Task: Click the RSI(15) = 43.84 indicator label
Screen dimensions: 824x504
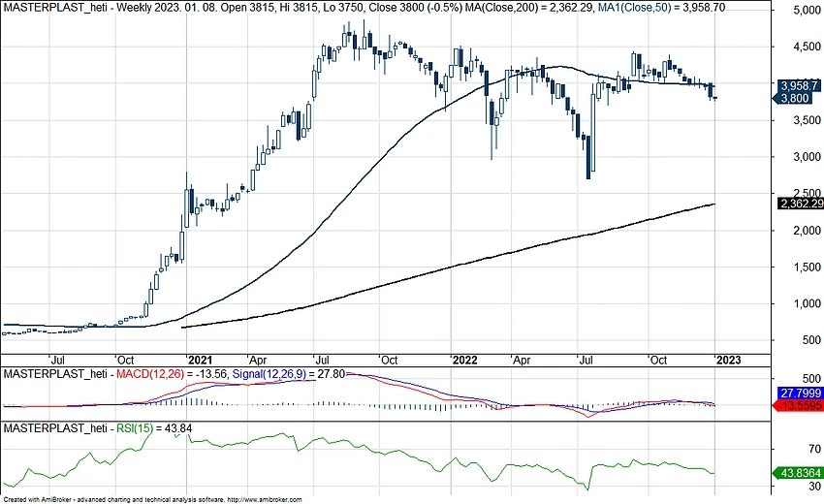Action: pyautogui.click(x=154, y=428)
